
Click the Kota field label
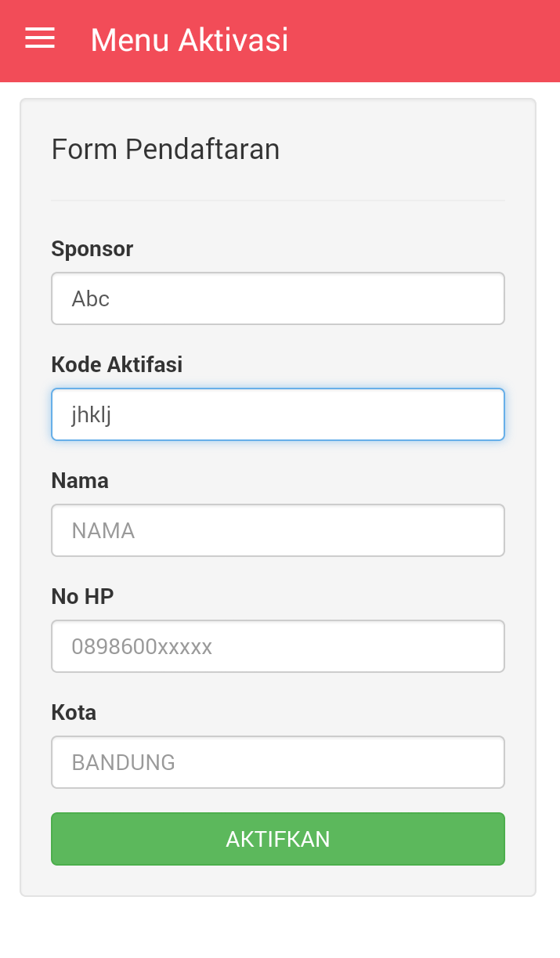[74, 712]
